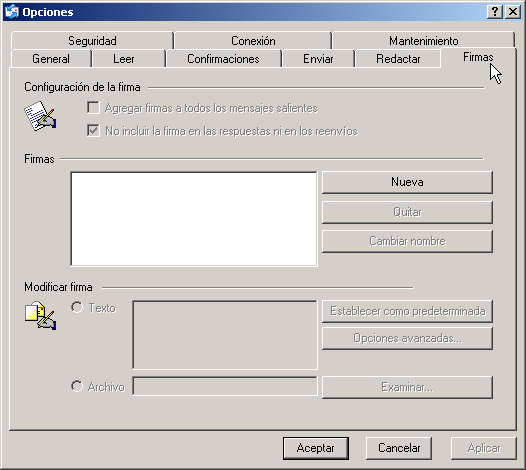Viewport: 526px width, 470px height.
Task: Click the Cancelar button
Action: click(x=399, y=448)
